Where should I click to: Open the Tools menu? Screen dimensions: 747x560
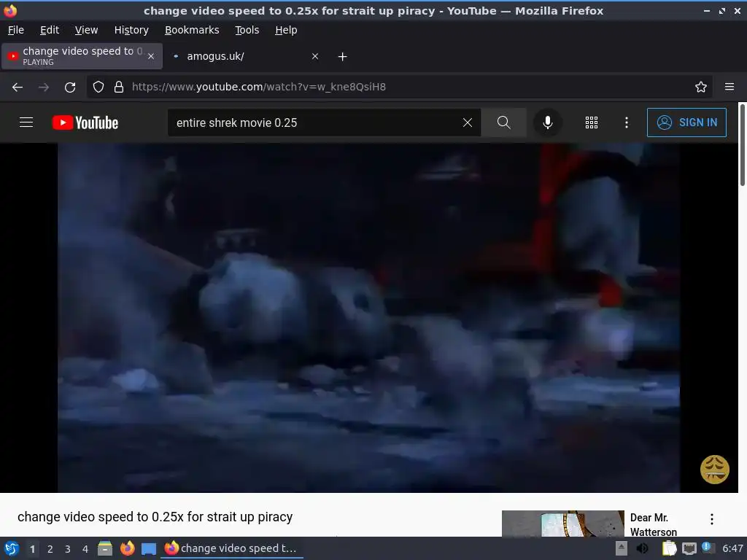point(247,30)
